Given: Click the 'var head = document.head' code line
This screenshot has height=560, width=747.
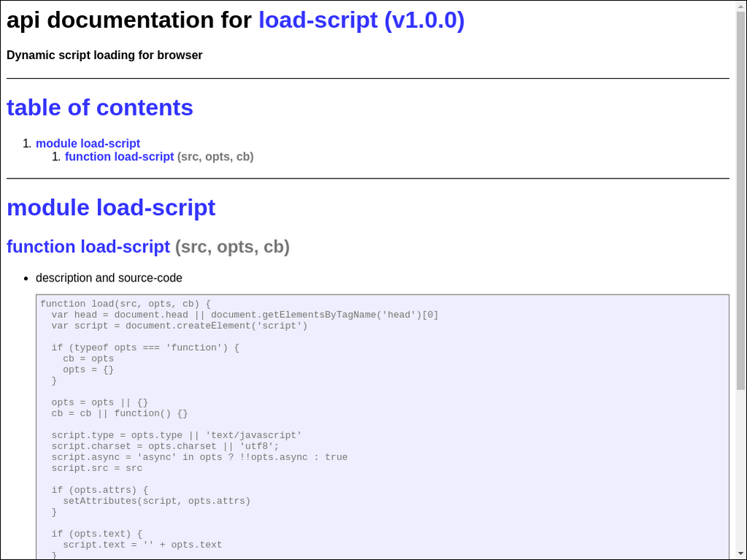Looking at the screenshot, I should click(244, 315).
